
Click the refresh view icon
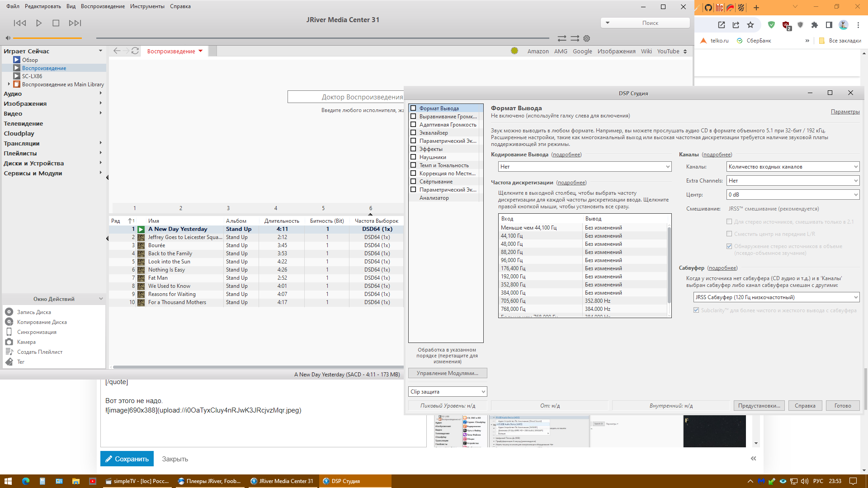click(x=135, y=51)
